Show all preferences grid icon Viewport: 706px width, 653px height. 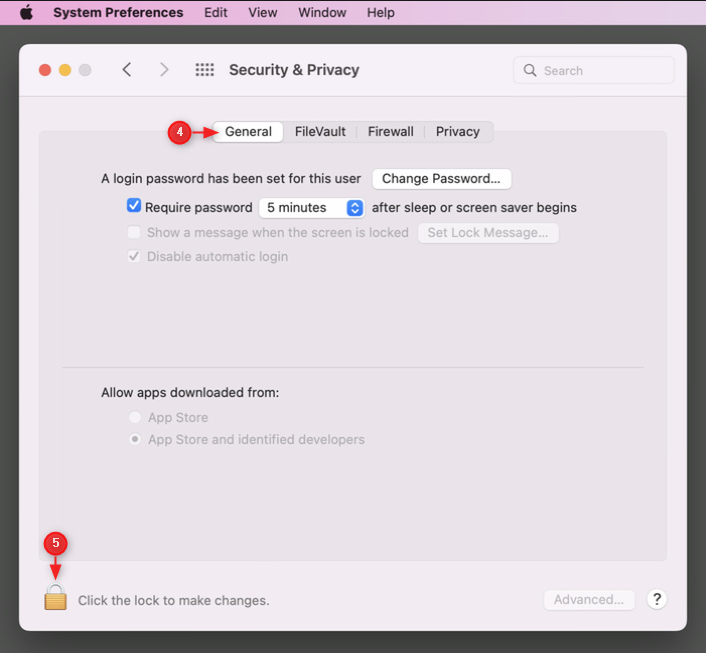(204, 70)
